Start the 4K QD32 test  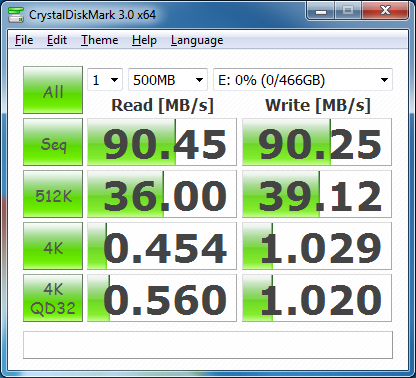tap(53, 298)
